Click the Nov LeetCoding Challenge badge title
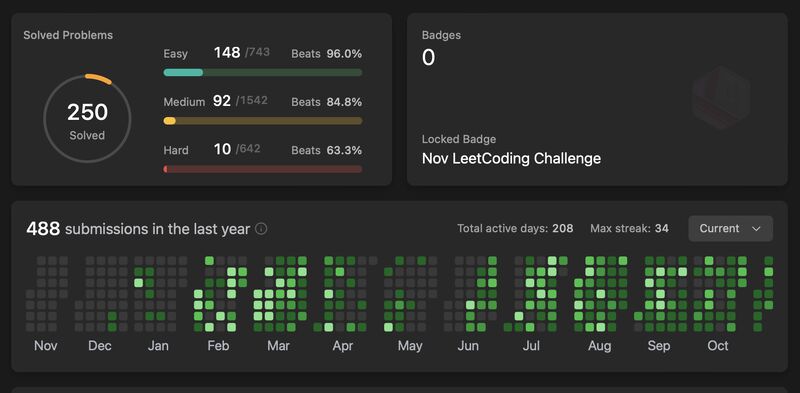Image resolution: width=800 pixels, height=393 pixels. click(511, 158)
